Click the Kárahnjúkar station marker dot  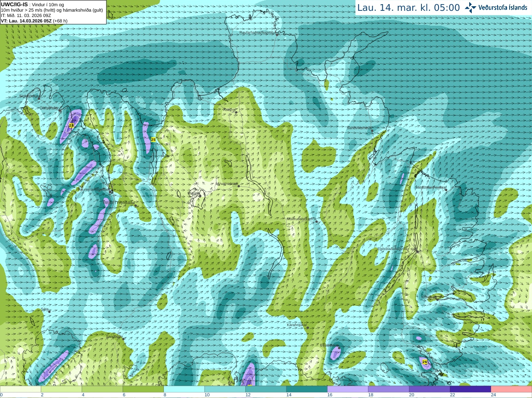(x=308, y=328)
